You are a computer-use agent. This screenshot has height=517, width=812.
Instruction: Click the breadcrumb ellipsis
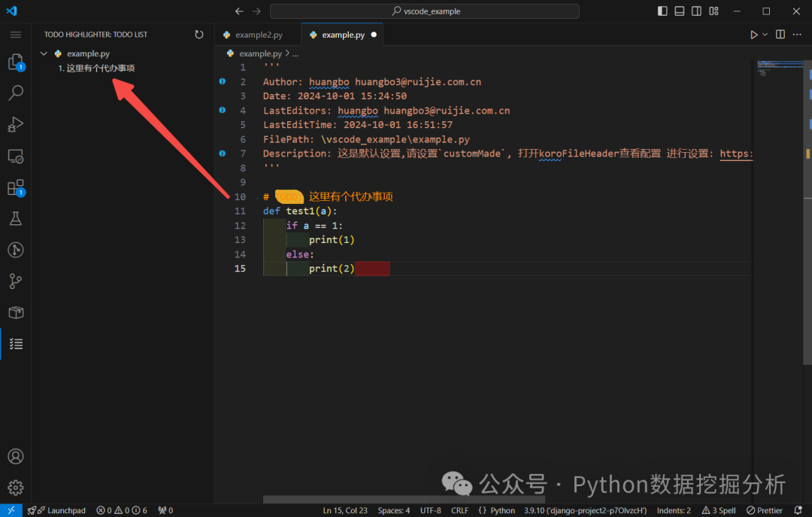295,54
